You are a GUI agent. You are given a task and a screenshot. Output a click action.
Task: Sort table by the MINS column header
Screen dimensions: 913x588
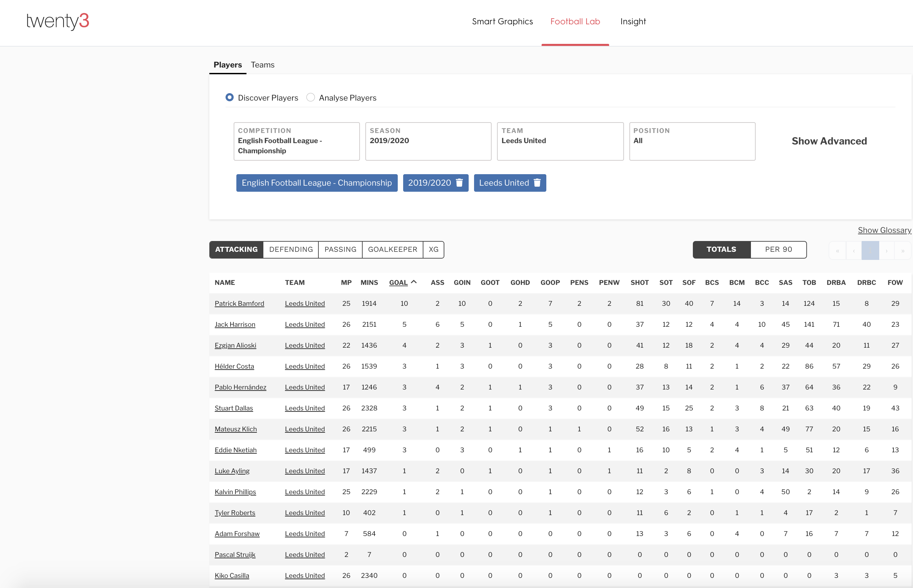pyautogui.click(x=369, y=283)
